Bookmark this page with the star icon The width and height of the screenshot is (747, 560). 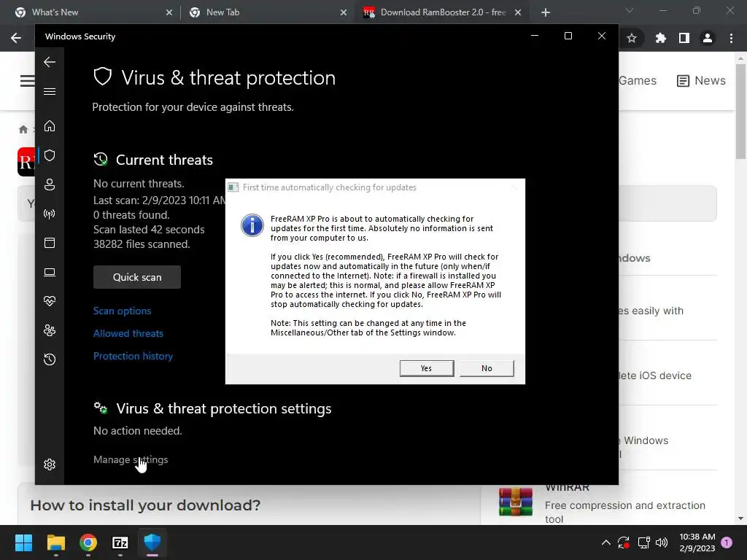click(x=632, y=38)
